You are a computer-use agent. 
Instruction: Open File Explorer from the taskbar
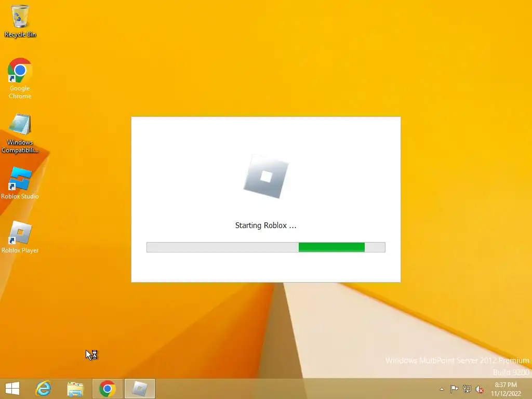[x=75, y=389]
